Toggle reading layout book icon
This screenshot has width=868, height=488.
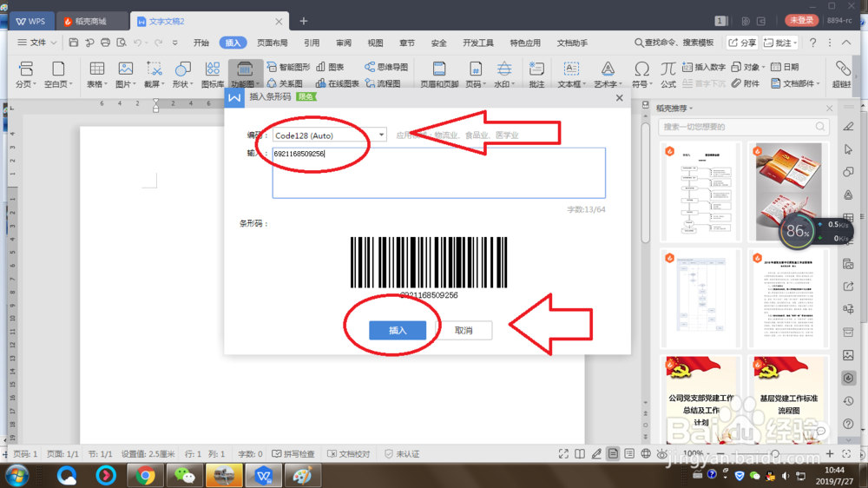580,453
